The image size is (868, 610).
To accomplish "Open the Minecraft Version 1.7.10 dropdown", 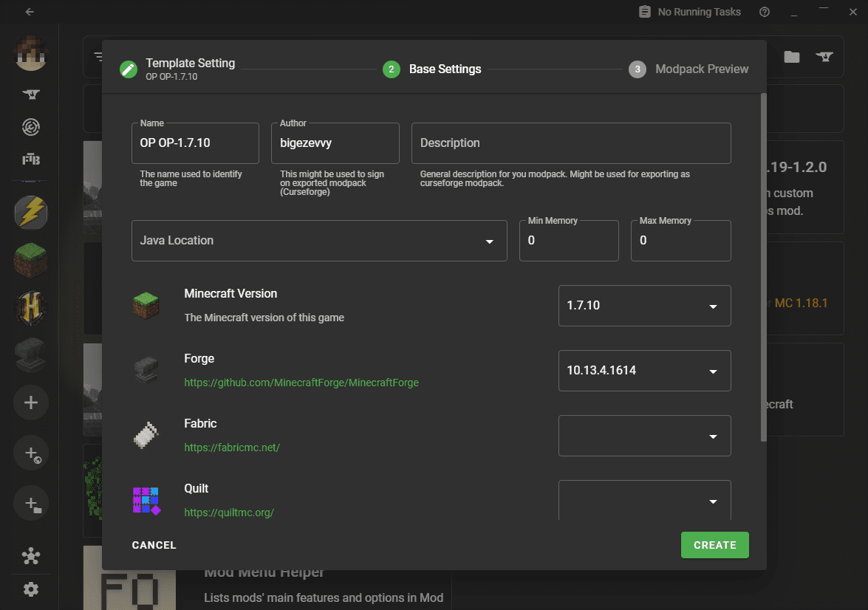I will (x=644, y=306).
